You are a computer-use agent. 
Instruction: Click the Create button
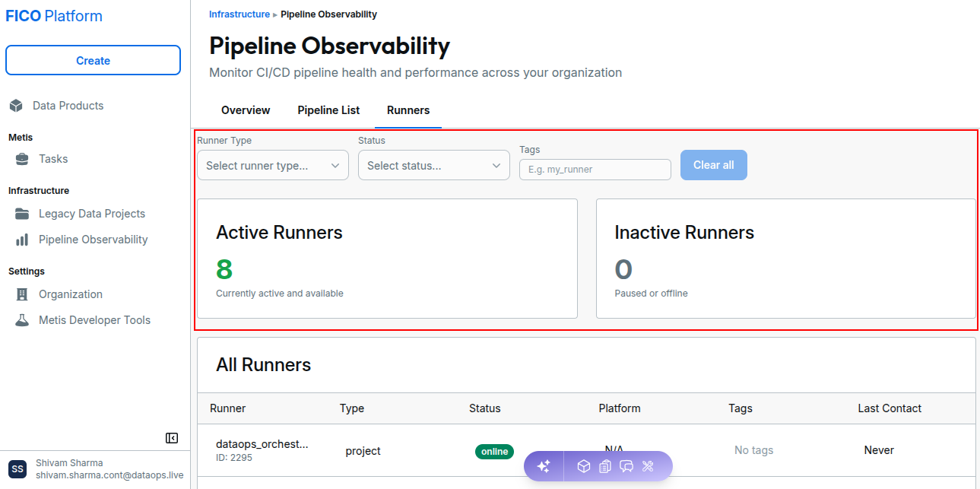click(x=93, y=61)
